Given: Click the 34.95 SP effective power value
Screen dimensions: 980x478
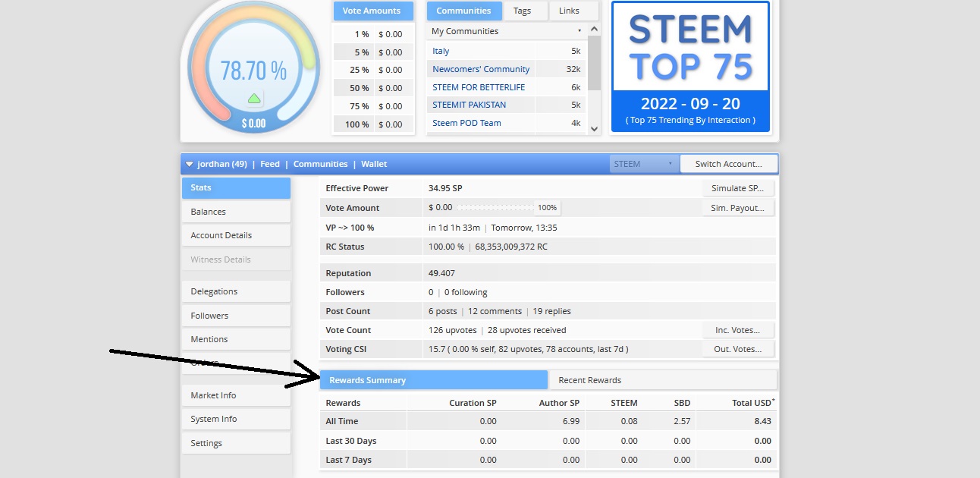Looking at the screenshot, I should pyautogui.click(x=445, y=188).
